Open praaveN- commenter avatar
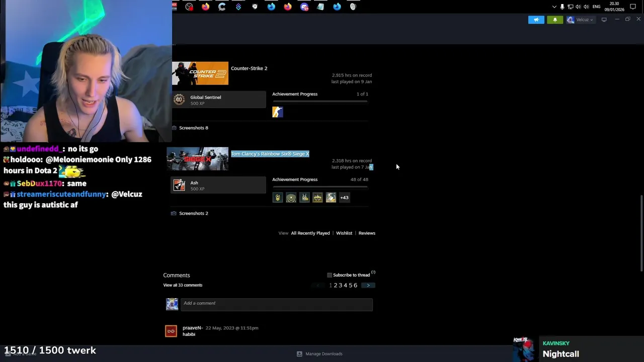The image size is (644, 362). [171, 331]
